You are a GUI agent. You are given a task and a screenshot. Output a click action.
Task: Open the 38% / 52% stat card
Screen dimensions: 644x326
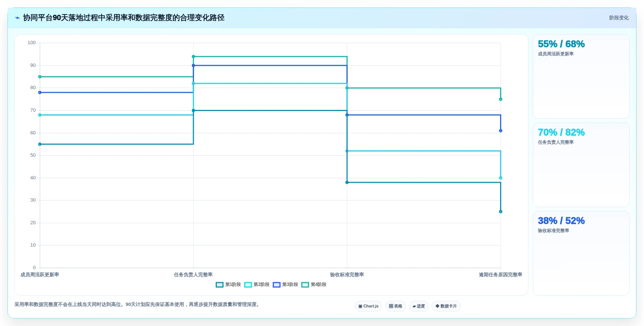point(581,253)
